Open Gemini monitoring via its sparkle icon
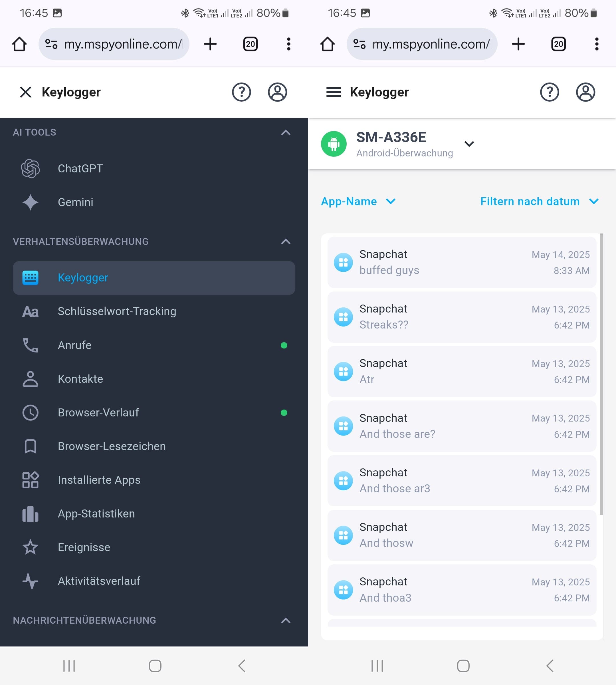Image resolution: width=616 pixels, height=685 pixels. 31,202
